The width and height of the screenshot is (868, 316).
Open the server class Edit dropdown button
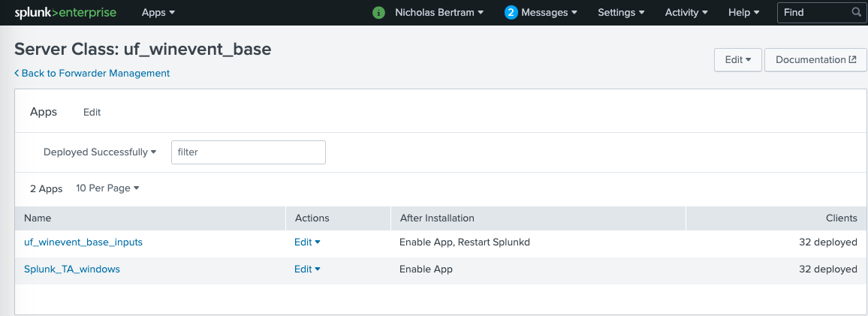click(738, 60)
